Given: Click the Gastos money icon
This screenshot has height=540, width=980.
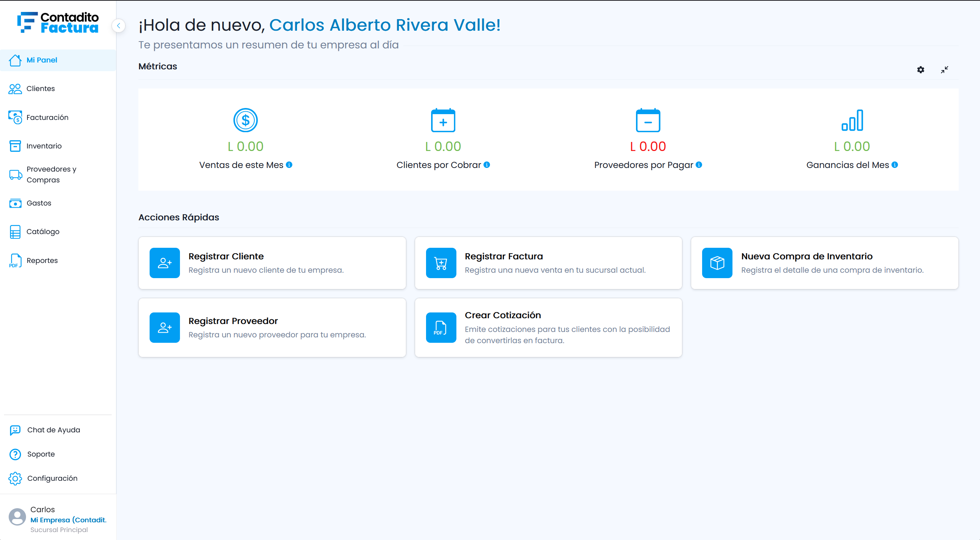Looking at the screenshot, I should pyautogui.click(x=15, y=203).
